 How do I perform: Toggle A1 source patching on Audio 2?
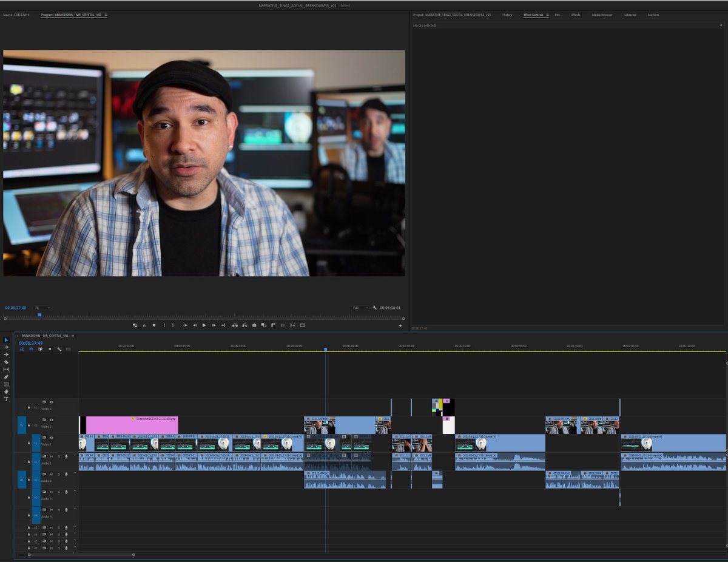point(22,479)
